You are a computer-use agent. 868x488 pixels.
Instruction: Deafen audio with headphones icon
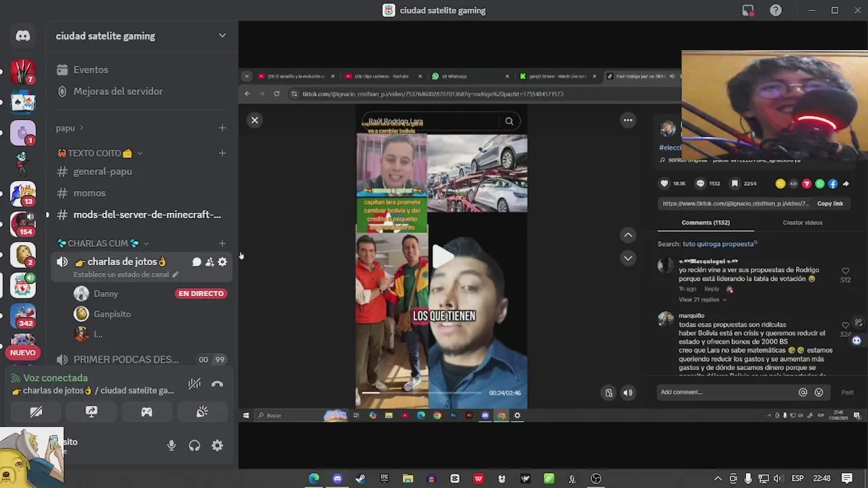[x=195, y=445]
